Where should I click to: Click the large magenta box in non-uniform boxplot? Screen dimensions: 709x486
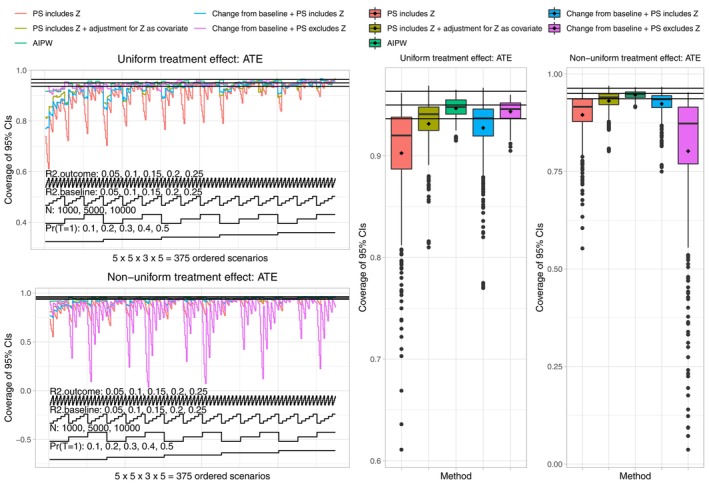(688, 136)
